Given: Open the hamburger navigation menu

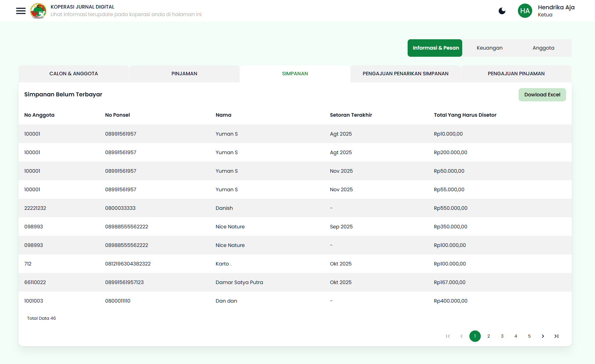Looking at the screenshot, I should pyautogui.click(x=21, y=11).
